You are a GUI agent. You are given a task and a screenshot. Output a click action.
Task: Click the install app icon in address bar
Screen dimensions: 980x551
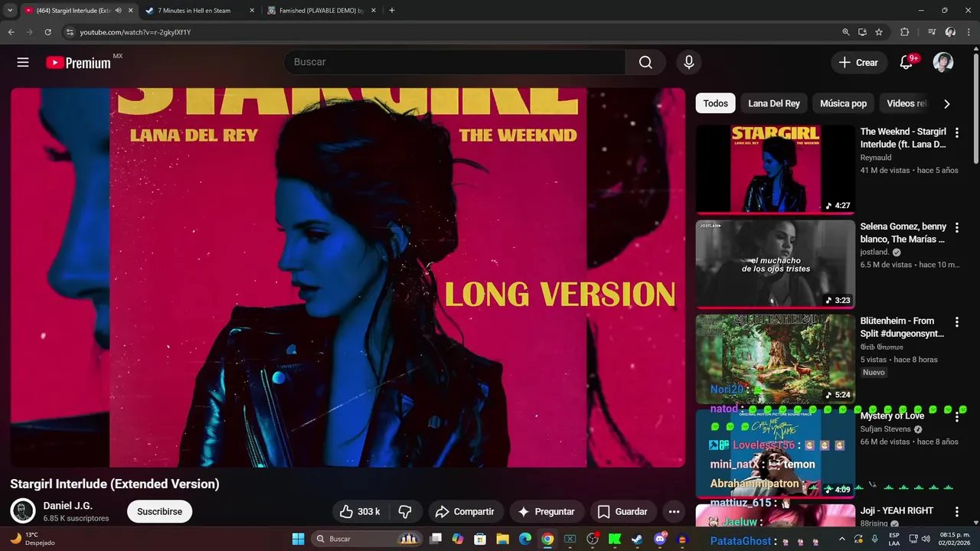(x=862, y=32)
